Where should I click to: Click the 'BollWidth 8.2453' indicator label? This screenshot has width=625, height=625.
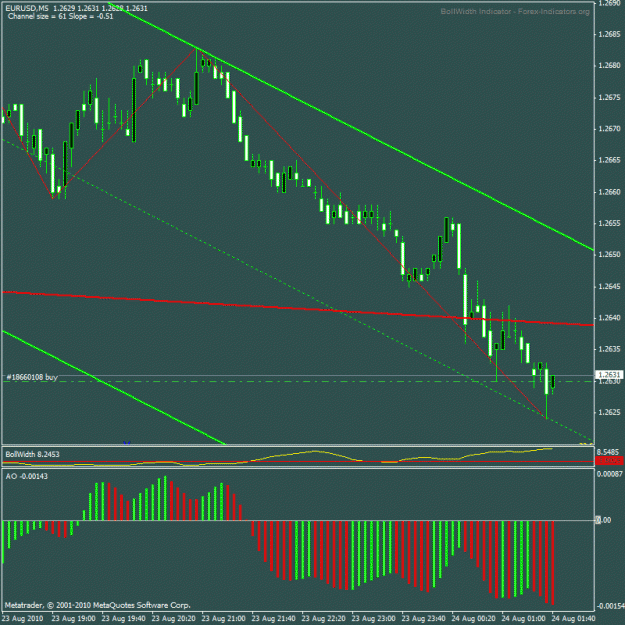32,454
